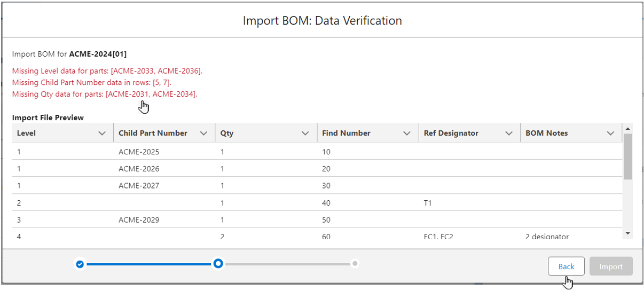Select the current second progress step
Screen dimensions: 644x290
tap(218, 264)
